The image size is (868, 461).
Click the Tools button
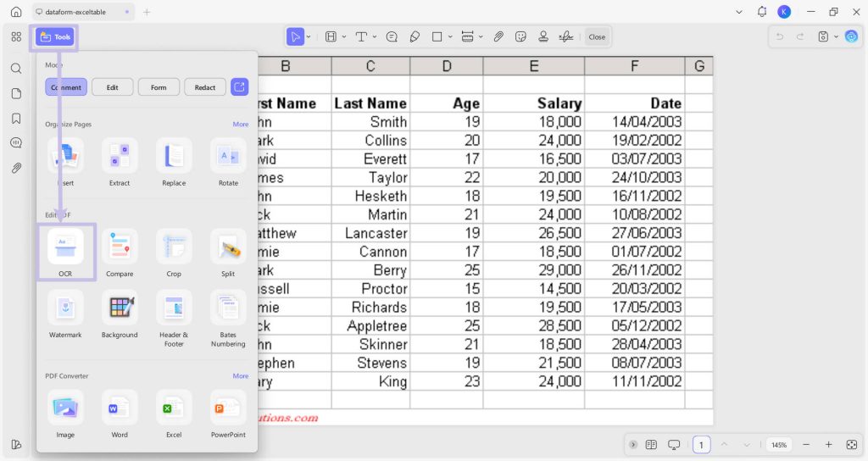(x=55, y=37)
